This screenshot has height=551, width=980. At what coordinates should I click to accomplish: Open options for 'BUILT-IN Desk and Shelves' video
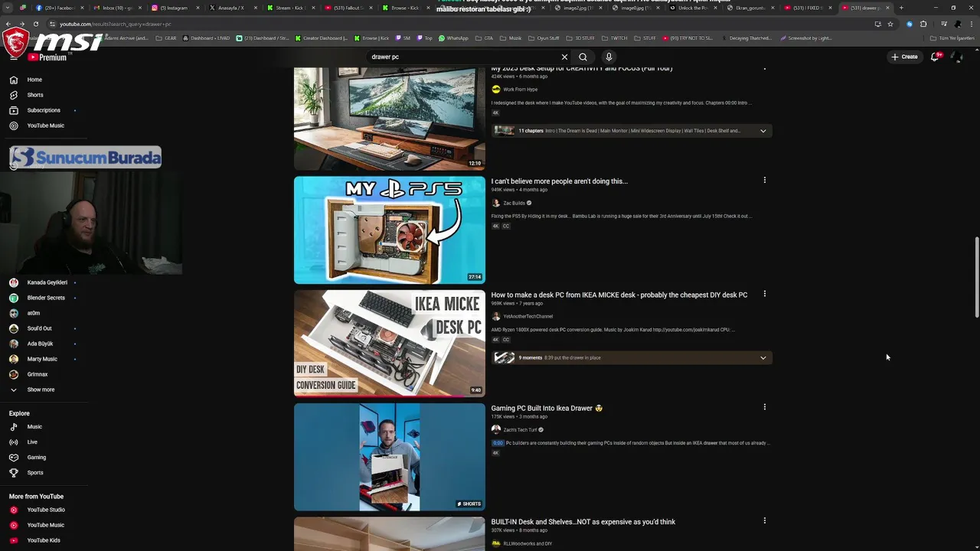[x=764, y=520]
